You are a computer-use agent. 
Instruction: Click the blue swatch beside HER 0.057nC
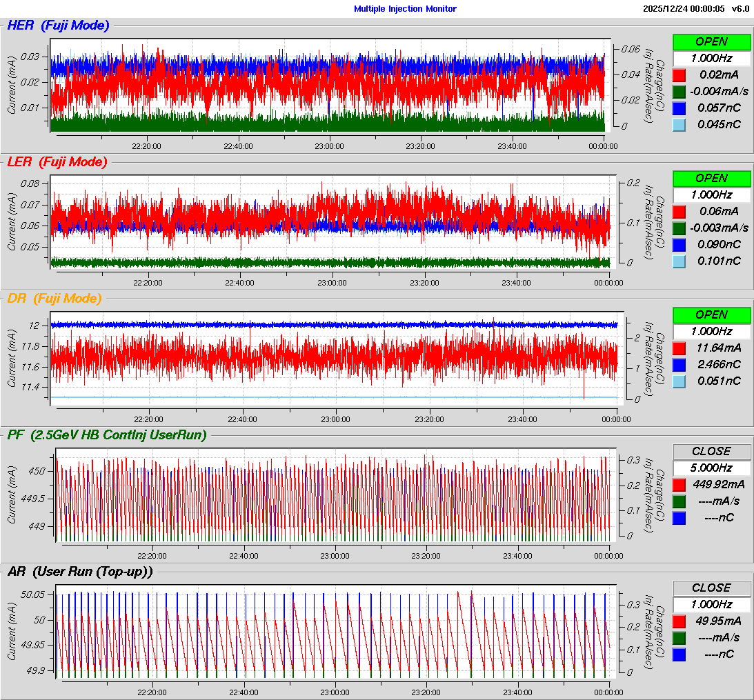click(x=679, y=108)
